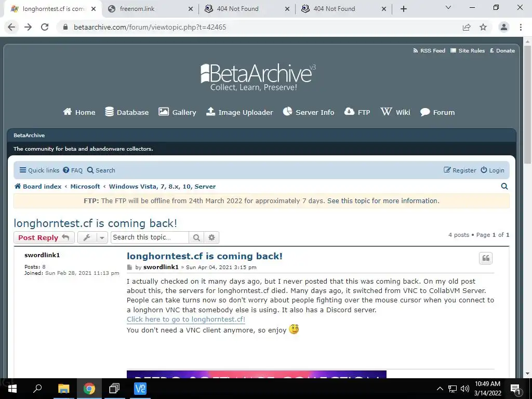Open Windows Vista, 7, 8.x, 10, Server breadcrumb

coord(162,187)
